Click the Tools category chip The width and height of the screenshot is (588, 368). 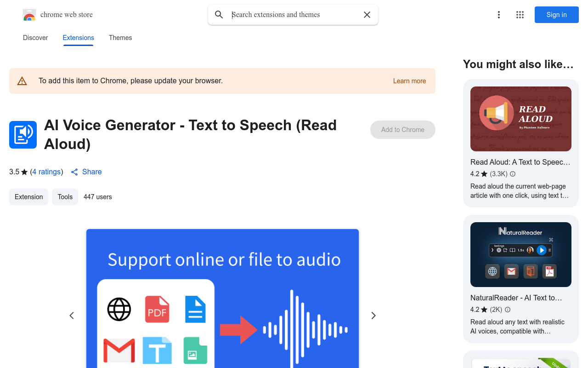(65, 197)
